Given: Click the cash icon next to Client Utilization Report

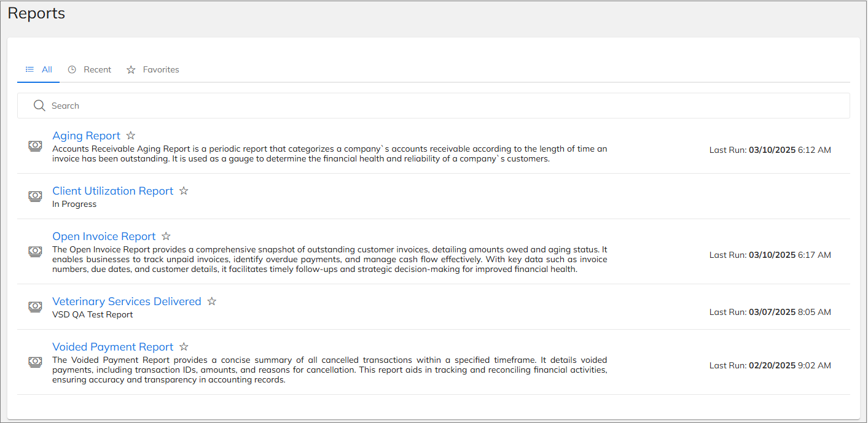Looking at the screenshot, I should (35, 196).
